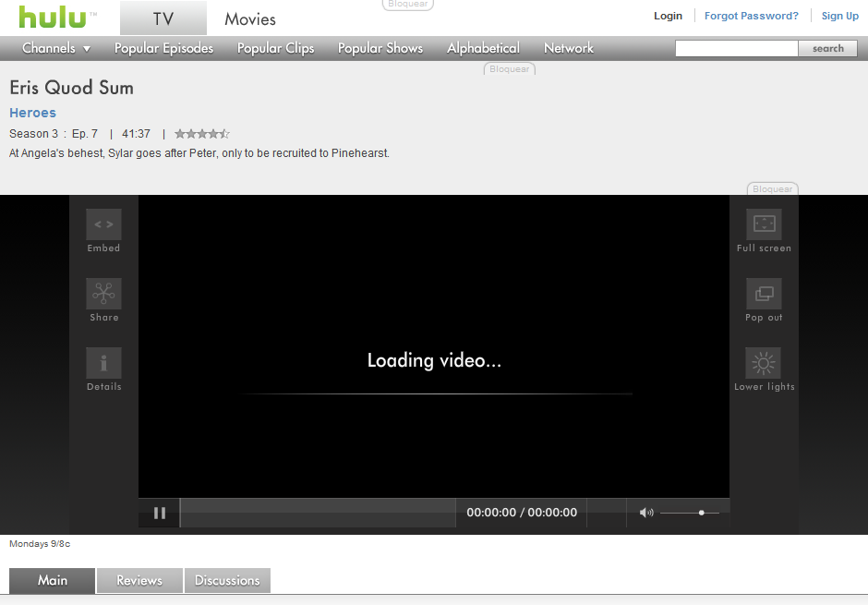The width and height of the screenshot is (868, 605).
Task: Switch to the Discussions tab
Action: (x=227, y=581)
